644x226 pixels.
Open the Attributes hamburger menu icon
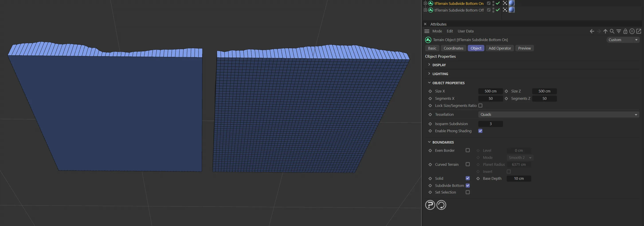click(427, 31)
